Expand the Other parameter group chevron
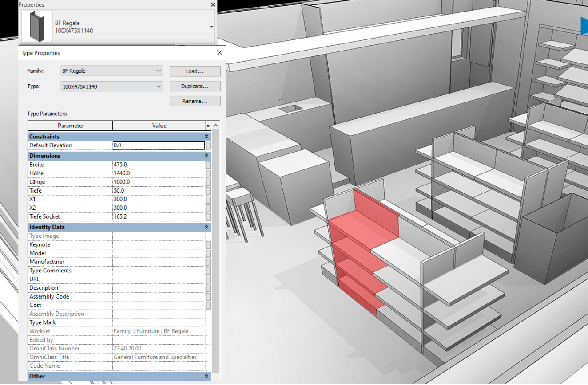The width and height of the screenshot is (588, 385). 206,376
